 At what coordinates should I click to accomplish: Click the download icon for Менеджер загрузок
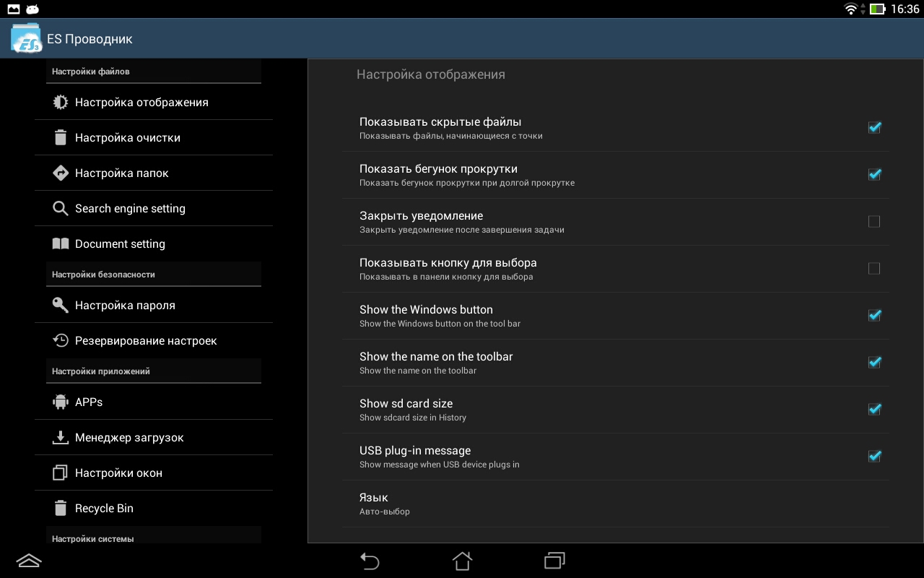point(61,438)
